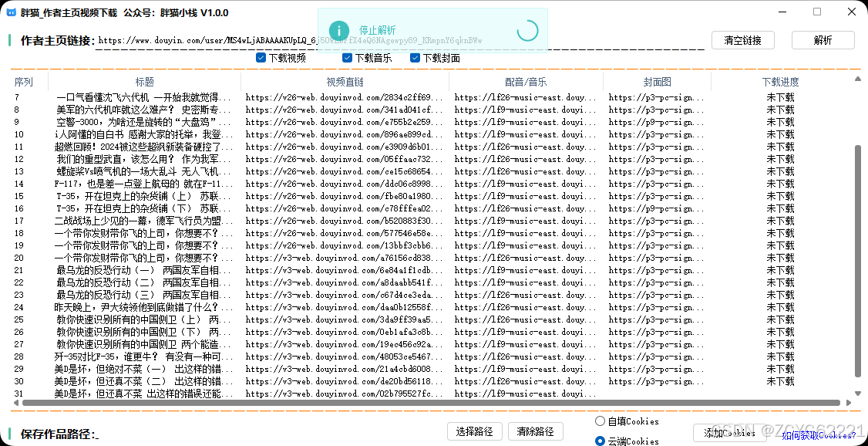
Task: Select title cell '二战战场上少见的一幕'
Action: (x=144, y=221)
